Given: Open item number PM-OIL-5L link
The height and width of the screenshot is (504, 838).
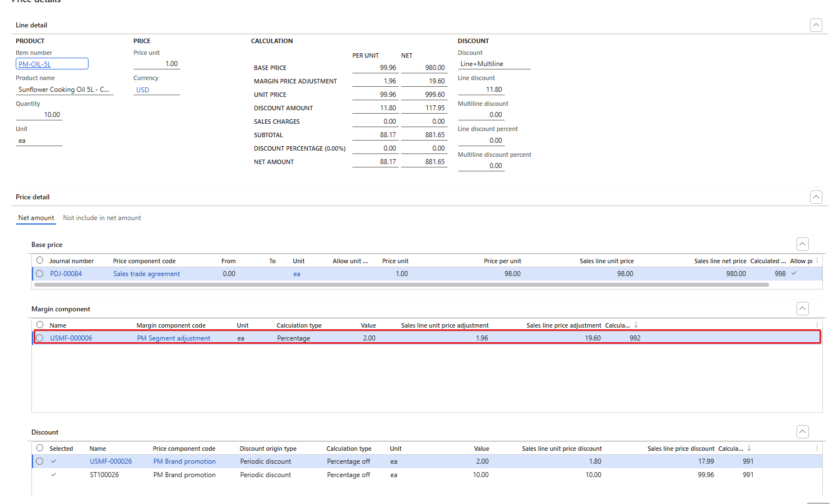Looking at the screenshot, I should click(x=35, y=64).
